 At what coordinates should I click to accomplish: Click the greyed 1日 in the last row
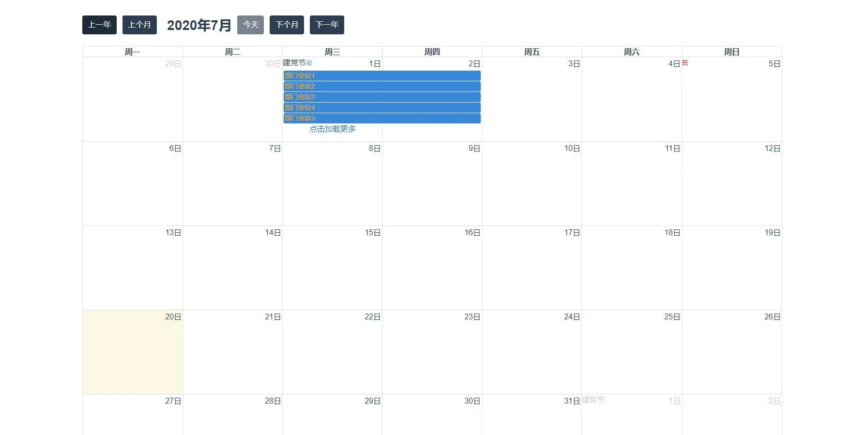(x=674, y=401)
